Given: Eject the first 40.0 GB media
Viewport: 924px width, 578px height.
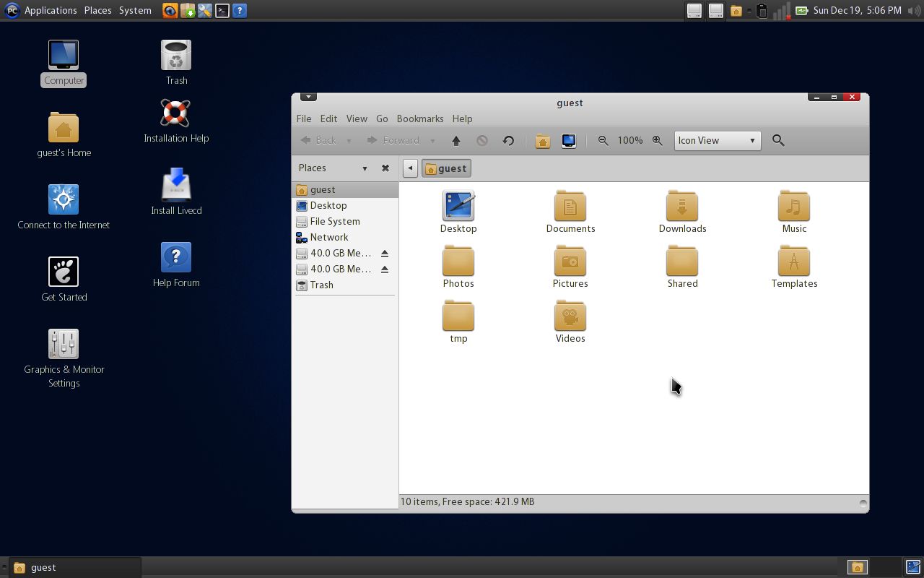Looking at the screenshot, I should (x=385, y=253).
